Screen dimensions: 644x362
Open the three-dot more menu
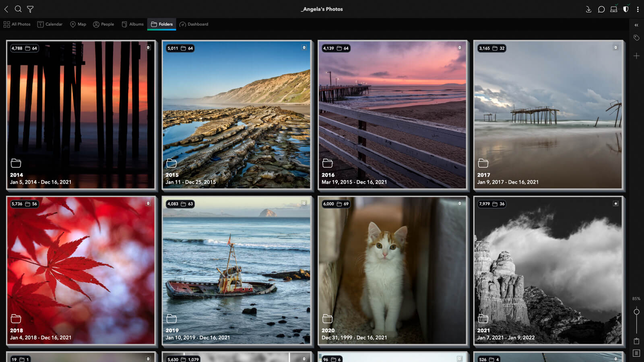pos(638,9)
